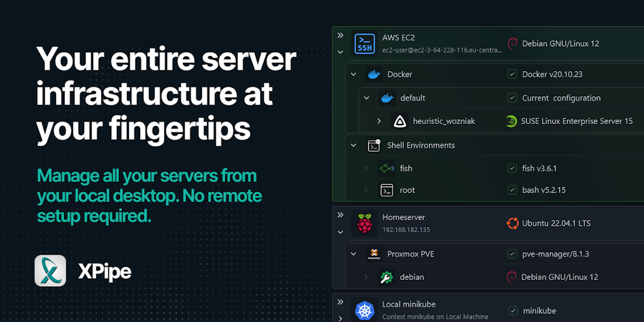Expand the fish shell entry
Image resolution: width=644 pixels, height=322 pixels.
click(x=366, y=169)
